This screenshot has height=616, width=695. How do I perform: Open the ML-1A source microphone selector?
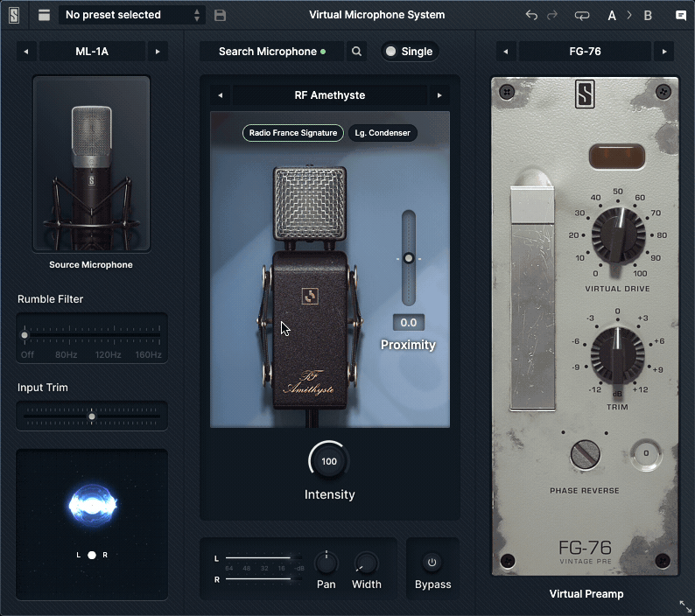[92, 52]
